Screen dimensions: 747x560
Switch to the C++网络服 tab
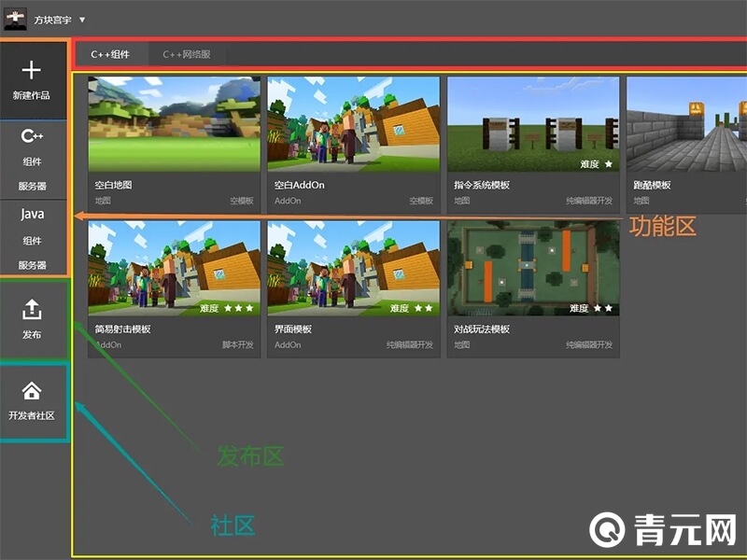coord(187,54)
